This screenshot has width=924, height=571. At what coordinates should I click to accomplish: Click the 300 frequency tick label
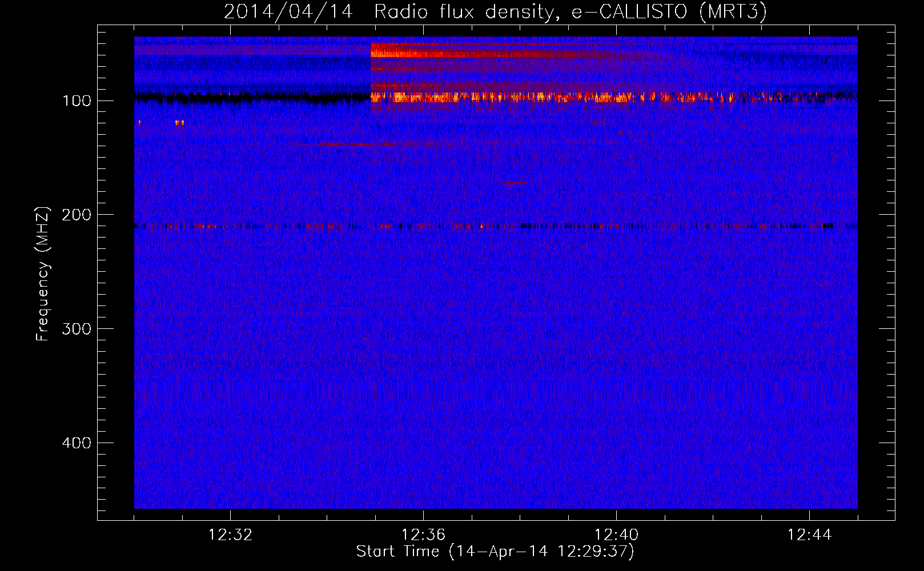77,329
